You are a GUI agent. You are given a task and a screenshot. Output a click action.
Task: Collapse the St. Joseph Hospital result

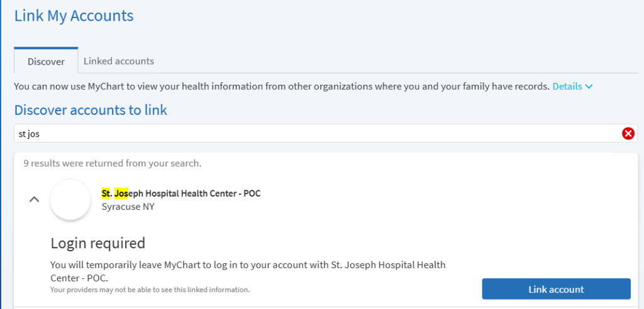[x=35, y=199]
